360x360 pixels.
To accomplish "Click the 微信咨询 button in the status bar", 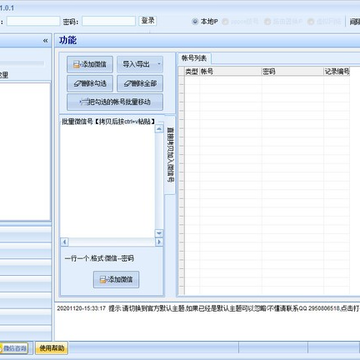I will pyautogui.click(x=14, y=348).
